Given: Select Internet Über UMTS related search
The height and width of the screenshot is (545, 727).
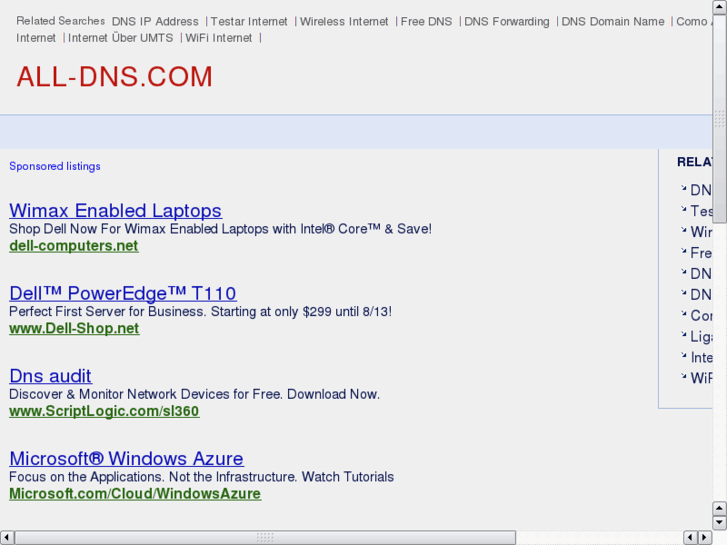Looking at the screenshot, I should click(x=121, y=38).
